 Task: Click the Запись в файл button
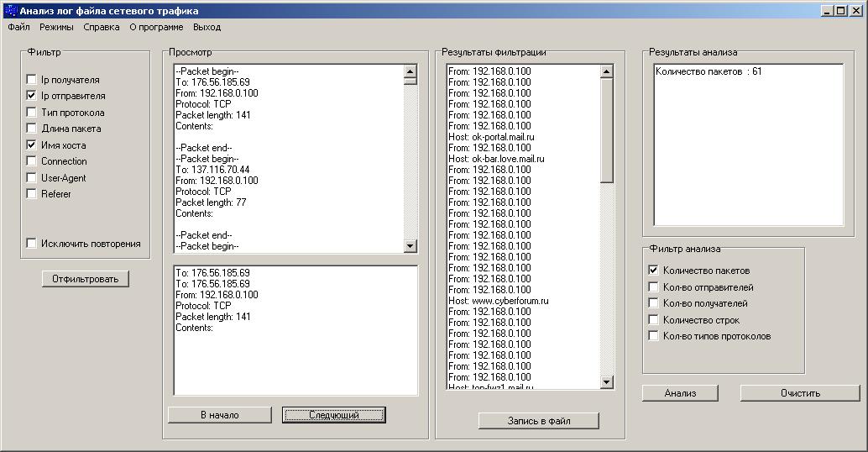(x=539, y=420)
